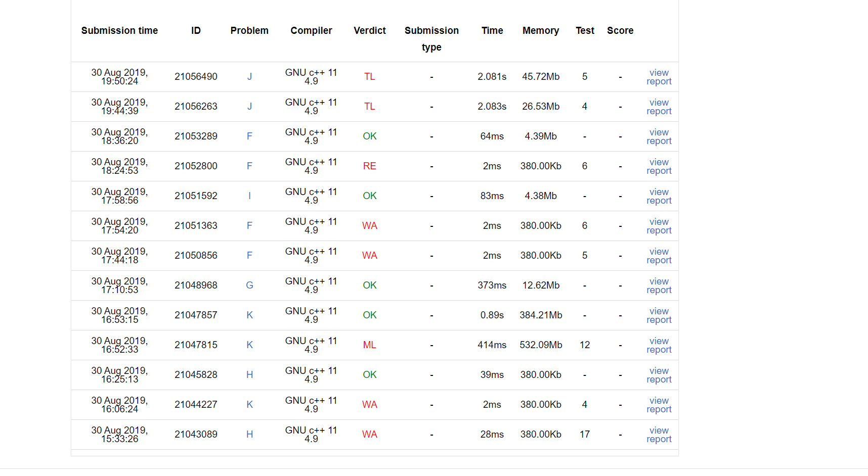Image resolution: width=868 pixels, height=476 pixels.
Task: Click problem K link for submission 21047857
Action: 249,315
